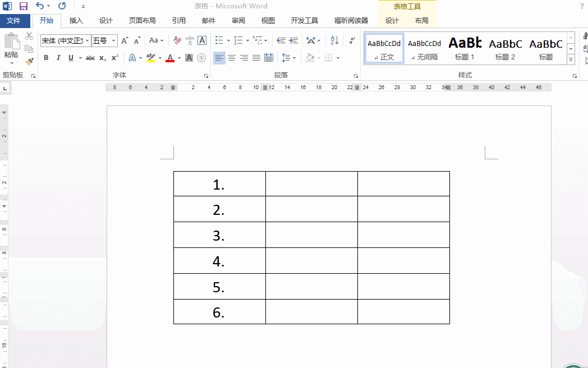Toggle the bulleted list
Image resolution: width=588 pixels, height=368 pixels.
(x=219, y=40)
